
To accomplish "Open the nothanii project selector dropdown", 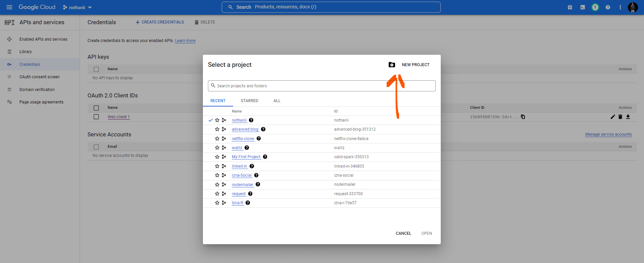I will [x=77, y=7].
